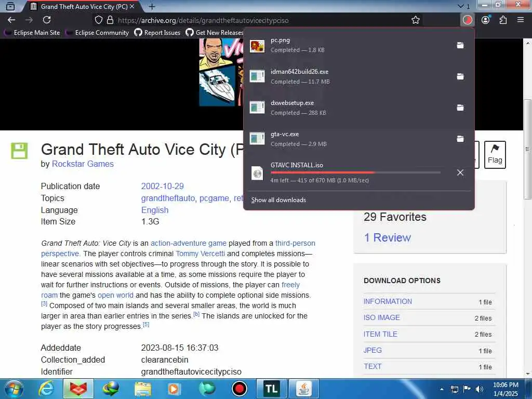Open the footnote [3] reference link
The image size is (532, 399).
click(44, 303)
